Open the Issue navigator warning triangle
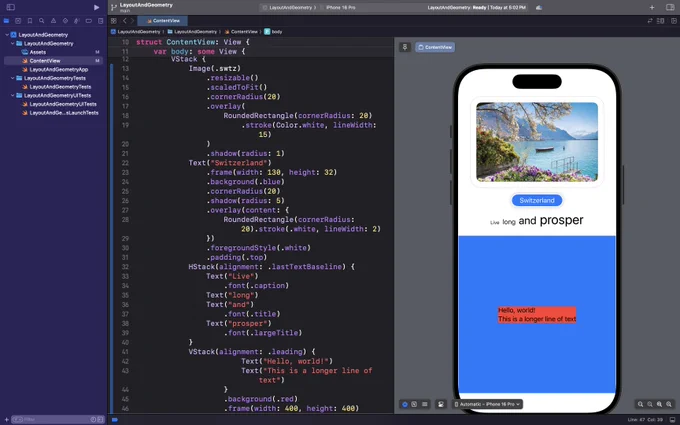This screenshot has width=680, height=425. (53, 21)
